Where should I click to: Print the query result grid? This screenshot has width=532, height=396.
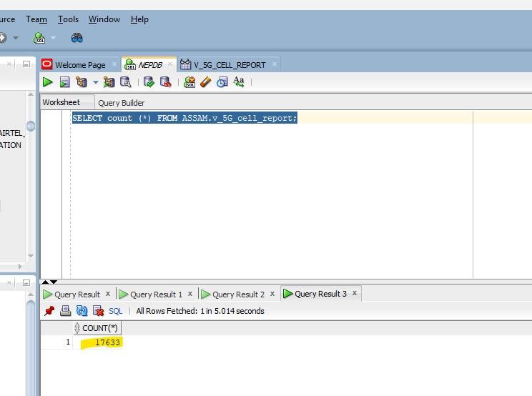tap(65, 311)
